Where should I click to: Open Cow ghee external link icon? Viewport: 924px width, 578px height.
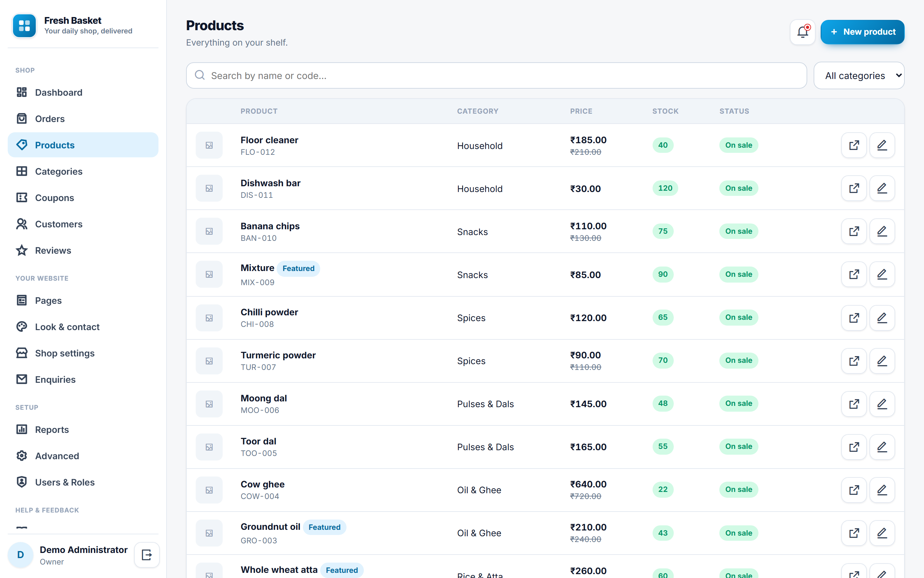[854, 490]
